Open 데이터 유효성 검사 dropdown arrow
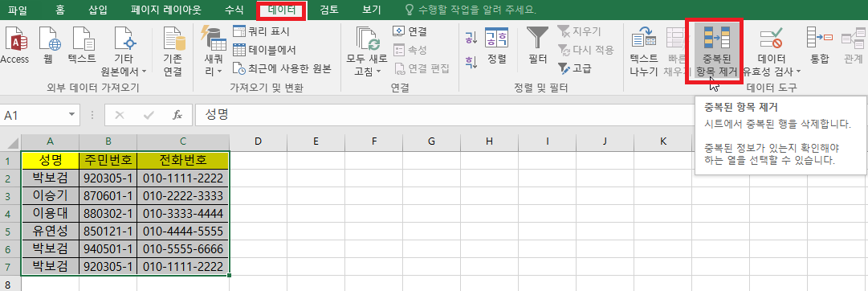868x291 pixels. [x=798, y=72]
